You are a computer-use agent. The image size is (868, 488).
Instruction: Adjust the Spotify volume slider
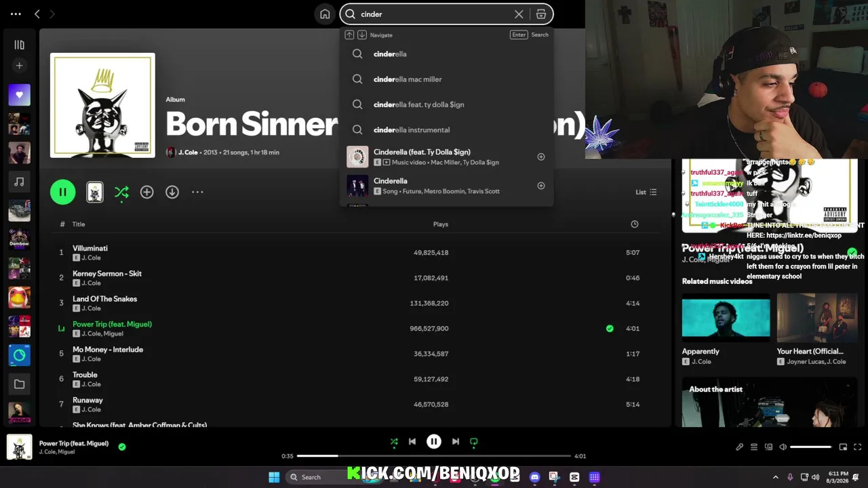click(811, 447)
